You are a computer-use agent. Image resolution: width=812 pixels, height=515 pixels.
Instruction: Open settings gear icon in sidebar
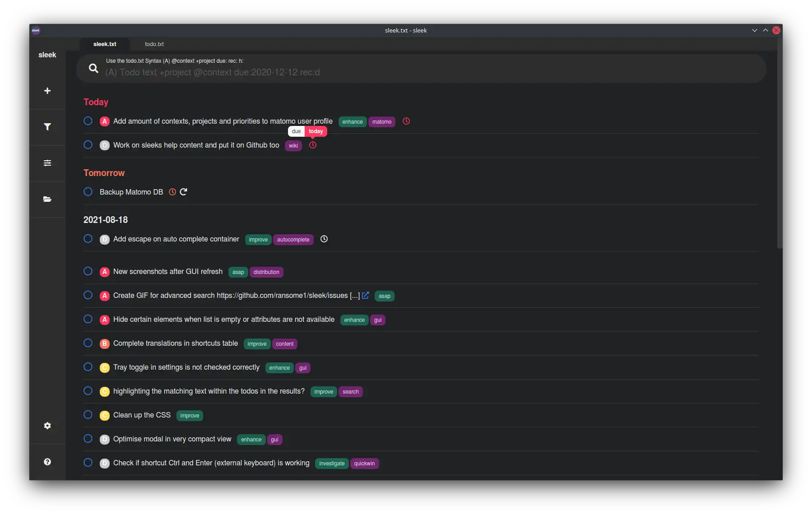[x=47, y=426]
